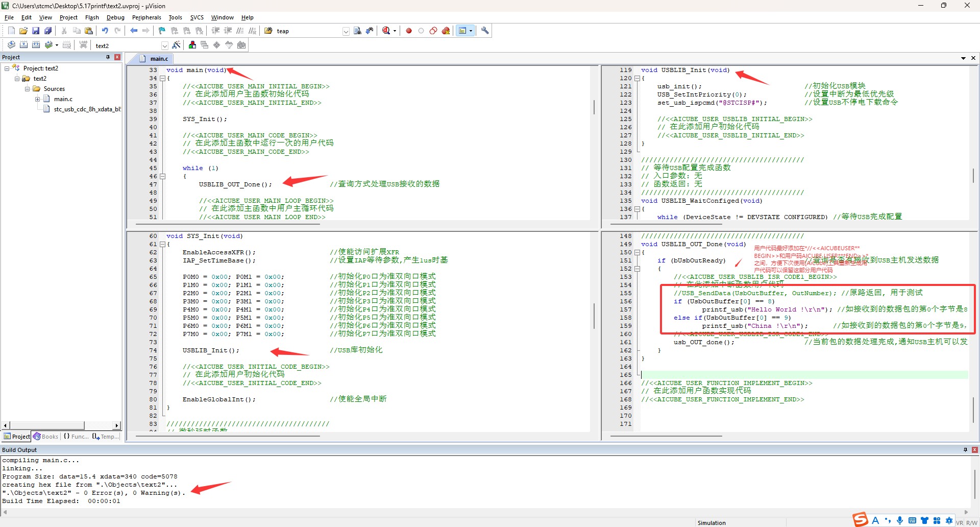Screen dimensions: 980x527
Task: Toggle Sogou punctuation mode icon
Action: point(888,520)
